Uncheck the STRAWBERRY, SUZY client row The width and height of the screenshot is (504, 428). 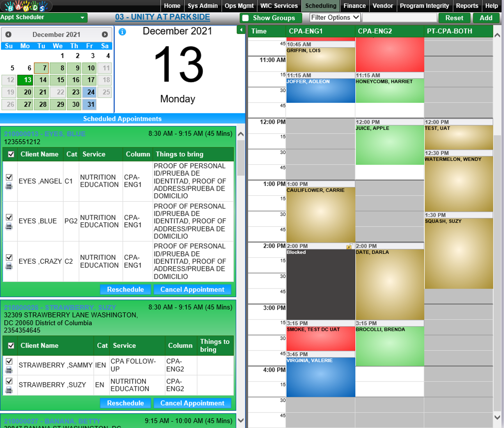(x=9, y=381)
